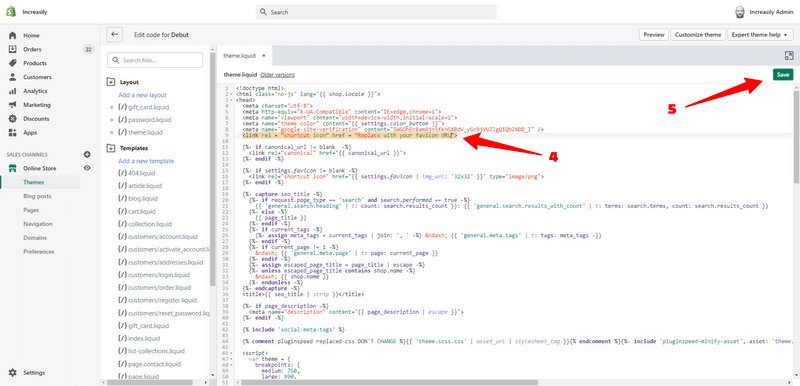Screen dimensions: 800x386
Task: Open the customers/account.liquid template
Action: (158, 237)
